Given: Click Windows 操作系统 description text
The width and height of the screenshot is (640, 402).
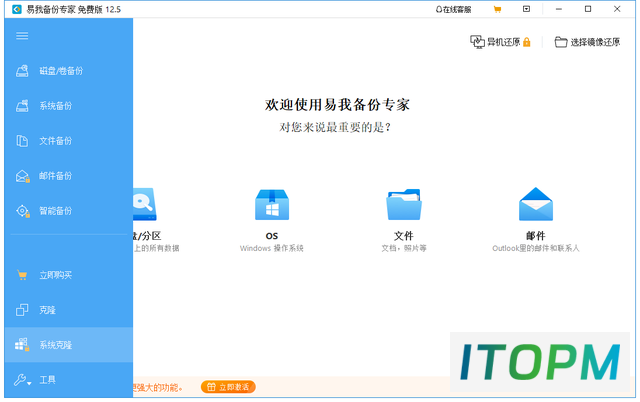Looking at the screenshot, I should (x=272, y=248).
